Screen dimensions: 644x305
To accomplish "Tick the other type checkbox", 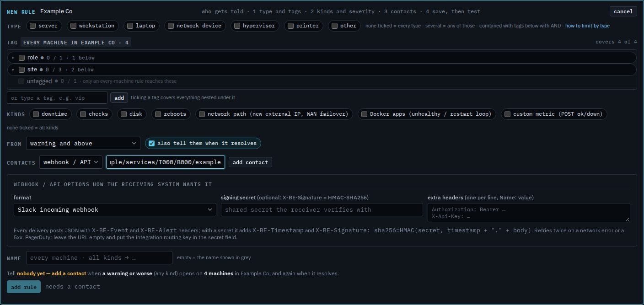I will [334, 26].
